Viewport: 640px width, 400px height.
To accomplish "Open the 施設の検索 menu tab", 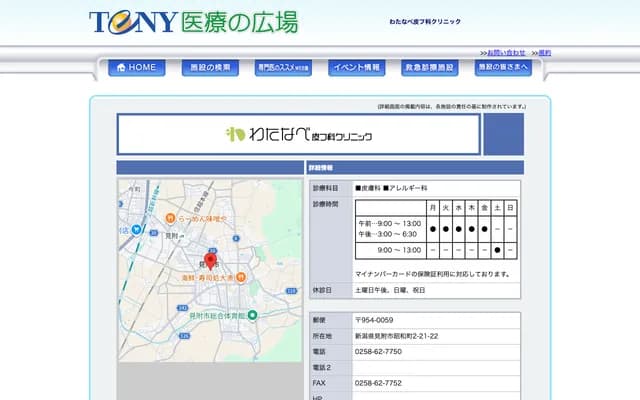I will coord(212,68).
